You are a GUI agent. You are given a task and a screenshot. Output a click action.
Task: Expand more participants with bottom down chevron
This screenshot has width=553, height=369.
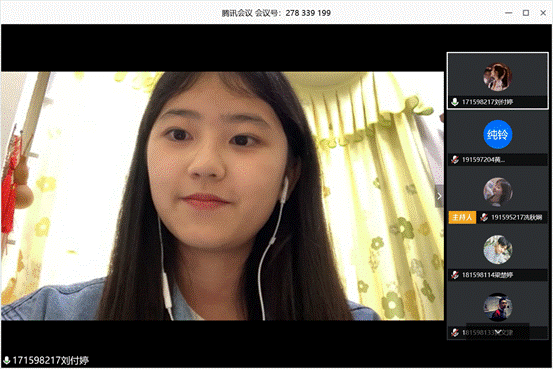click(498, 332)
